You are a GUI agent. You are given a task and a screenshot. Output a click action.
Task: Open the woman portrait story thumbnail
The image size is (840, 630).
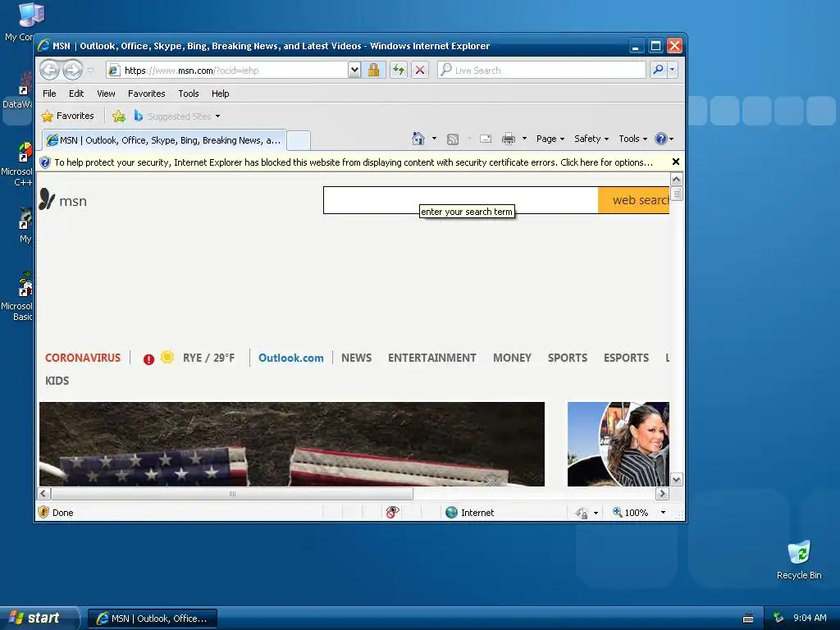pyautogui.click(x=619, y=444)
